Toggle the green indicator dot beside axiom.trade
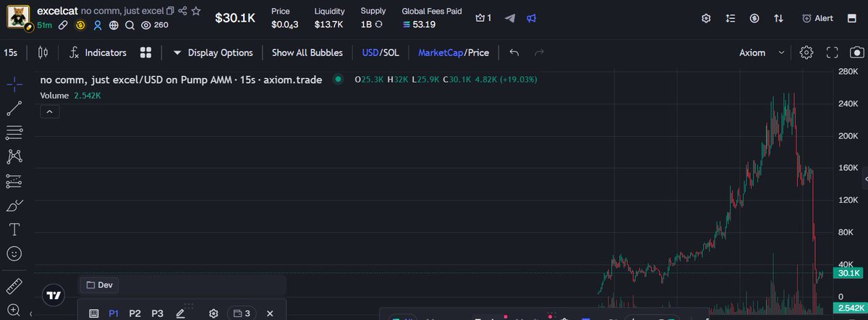The image size is (868, 320). tap(337, 80)
